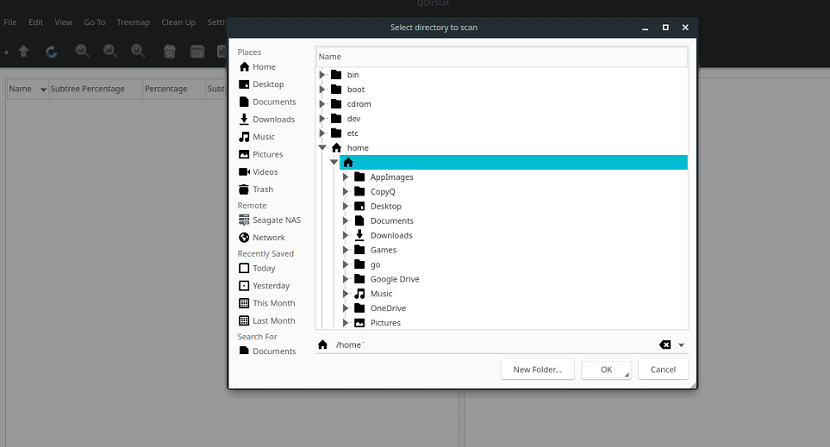The image size is (830, 447).
Task: Open Seagate NAS remote location
Action: [x=276, y=220]
